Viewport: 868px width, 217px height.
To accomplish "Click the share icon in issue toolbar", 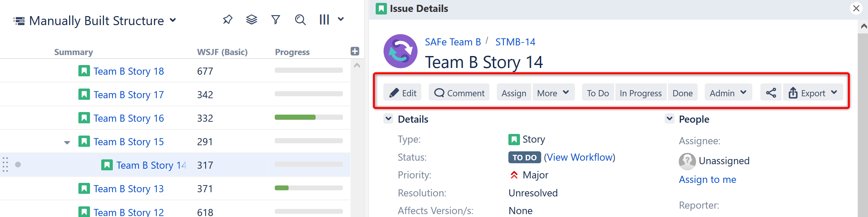I will tap(771, 93).
